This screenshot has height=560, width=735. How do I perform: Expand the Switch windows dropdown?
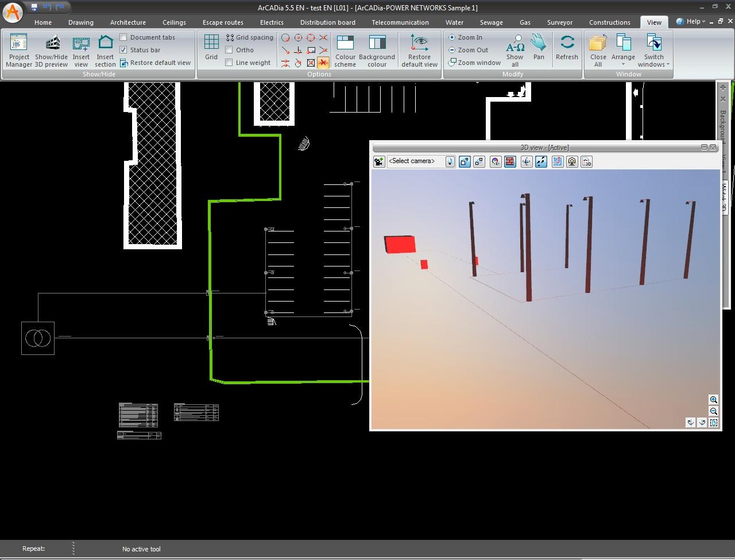(x=653, y=51)
